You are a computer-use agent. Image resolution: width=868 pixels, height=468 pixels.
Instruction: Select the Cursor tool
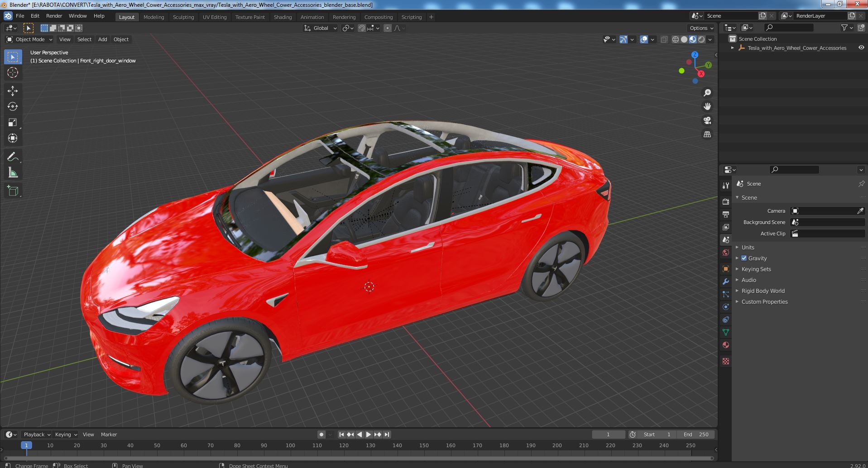tap(13, 72)
